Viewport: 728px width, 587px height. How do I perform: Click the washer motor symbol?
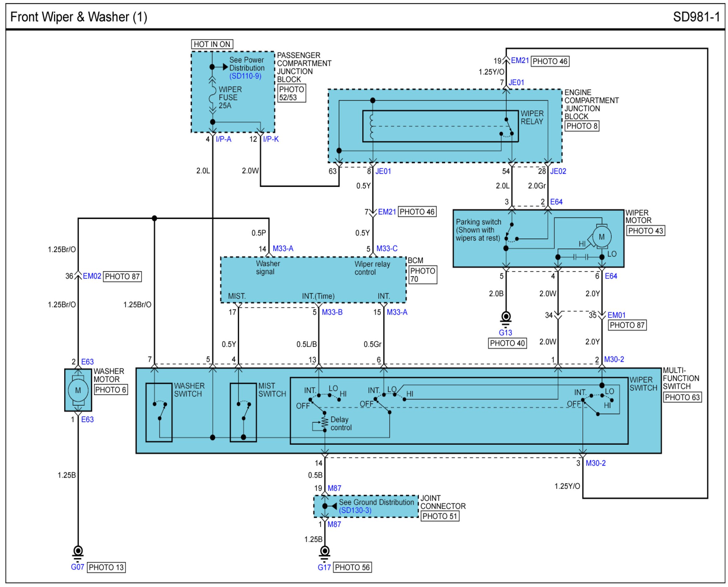78,390
